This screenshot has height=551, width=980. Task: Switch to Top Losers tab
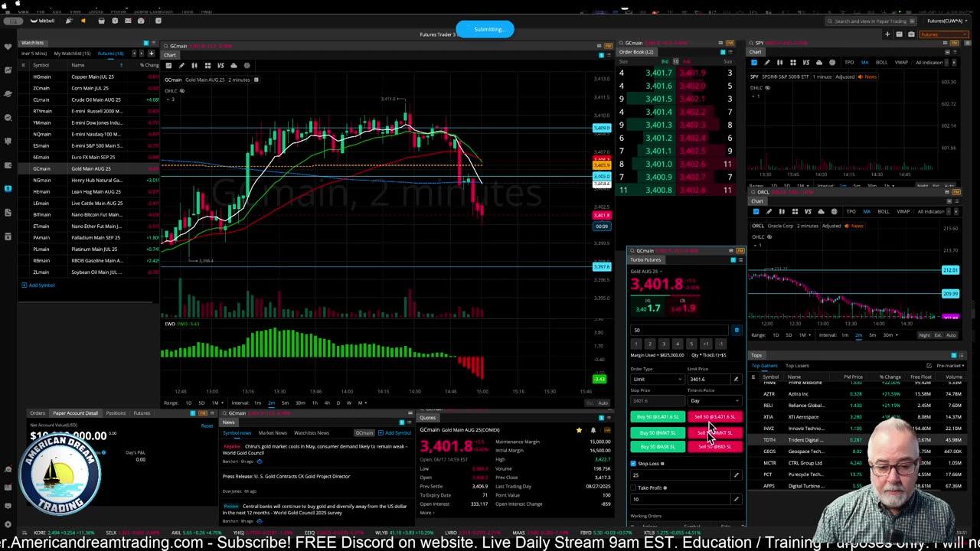[797, 366]
